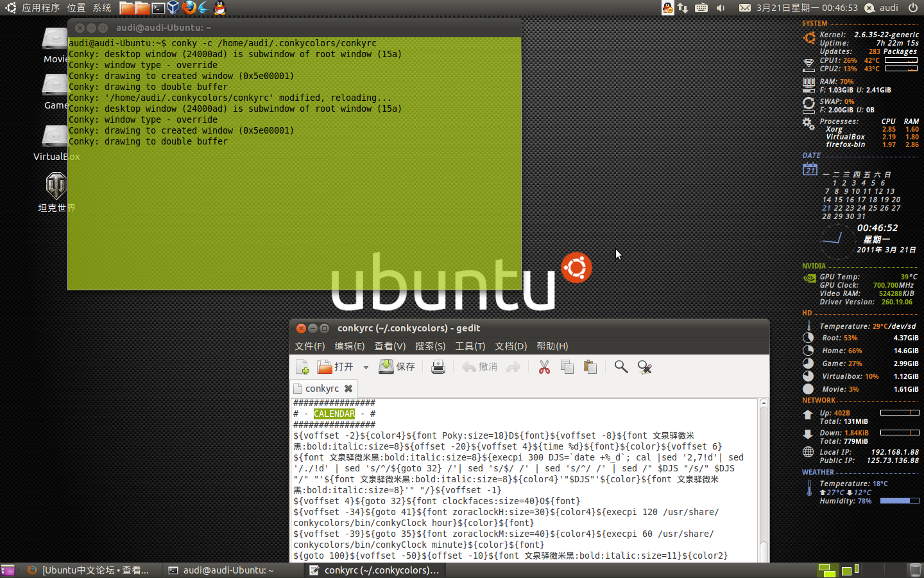Click highlighted CALENDAR word in editor
This screenshot has height=578, width=924.
334,414
